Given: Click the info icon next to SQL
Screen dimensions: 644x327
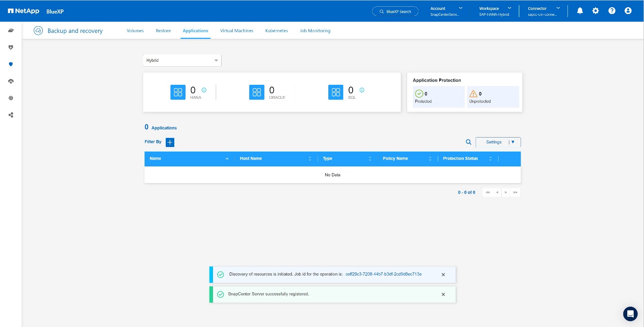Looking at the screenshot, I should pos(362,90).
